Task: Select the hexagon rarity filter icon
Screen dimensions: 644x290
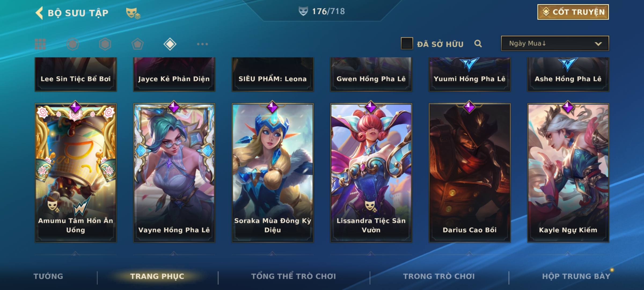Action: 105,44
